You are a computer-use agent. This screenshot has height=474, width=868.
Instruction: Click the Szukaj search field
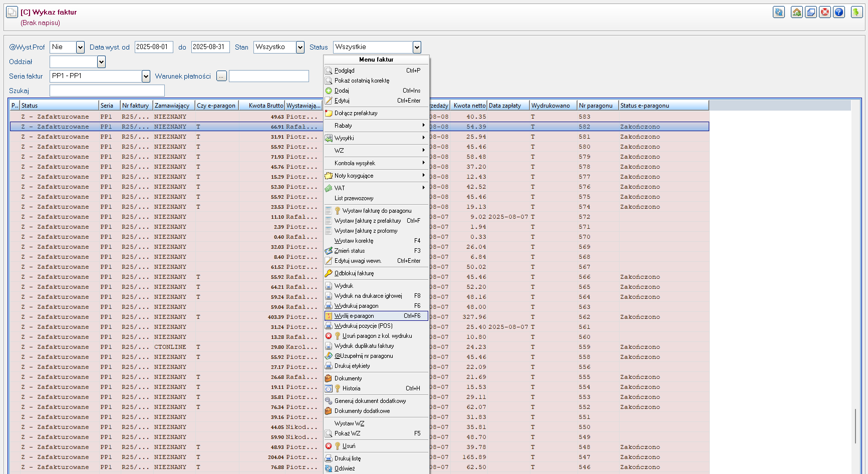(107, 91)
